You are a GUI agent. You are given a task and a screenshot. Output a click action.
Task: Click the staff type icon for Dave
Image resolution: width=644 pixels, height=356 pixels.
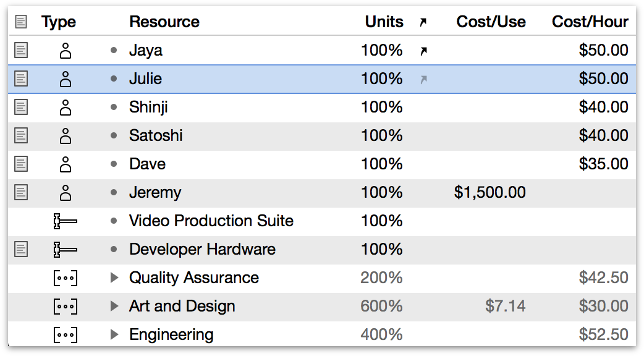(x=66, y=164)
